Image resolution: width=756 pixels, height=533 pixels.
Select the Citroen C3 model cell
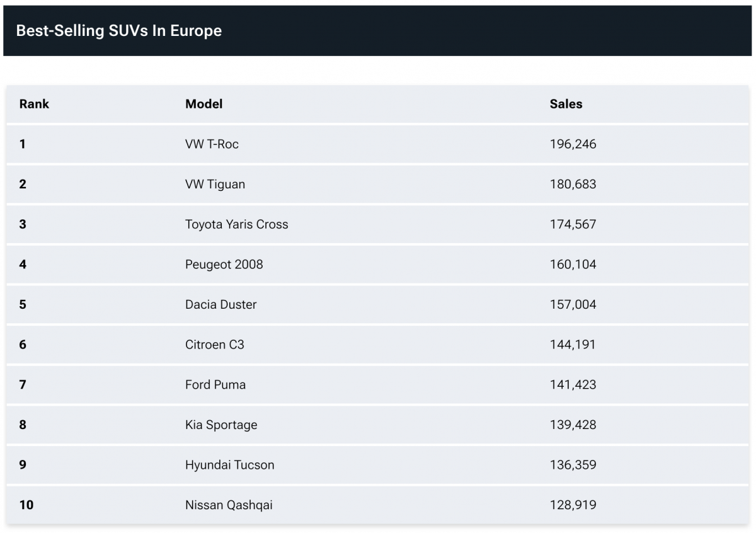click(x=214, y=345)
